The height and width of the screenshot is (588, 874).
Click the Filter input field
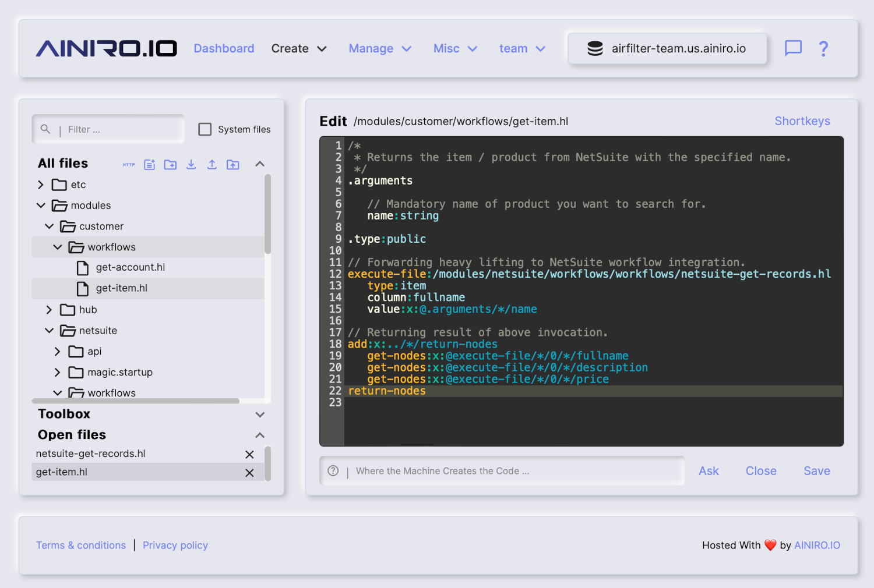point(108,129)
